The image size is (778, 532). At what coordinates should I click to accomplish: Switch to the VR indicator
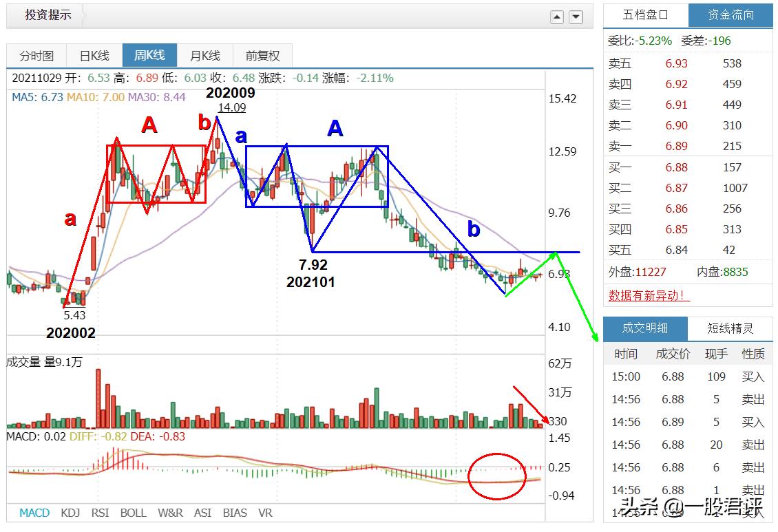pyautogui.click(x=265, y=513)
